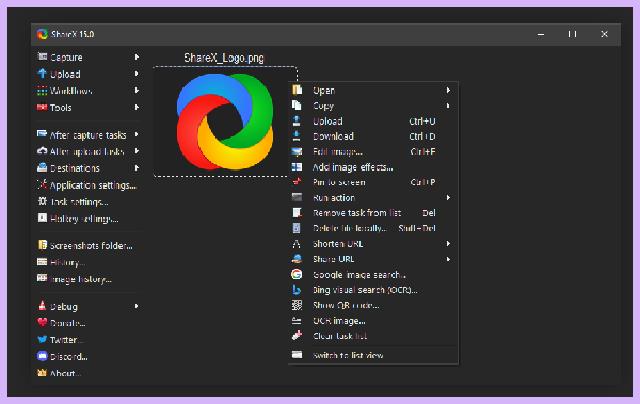Image resolution: width=640 pixels, height=404 pixels.
Task: Click the After capture tasks icon
Action: coord(42,134)
